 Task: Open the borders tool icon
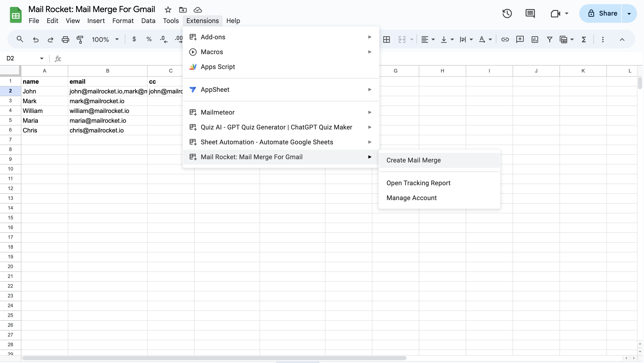click(387, 39)
